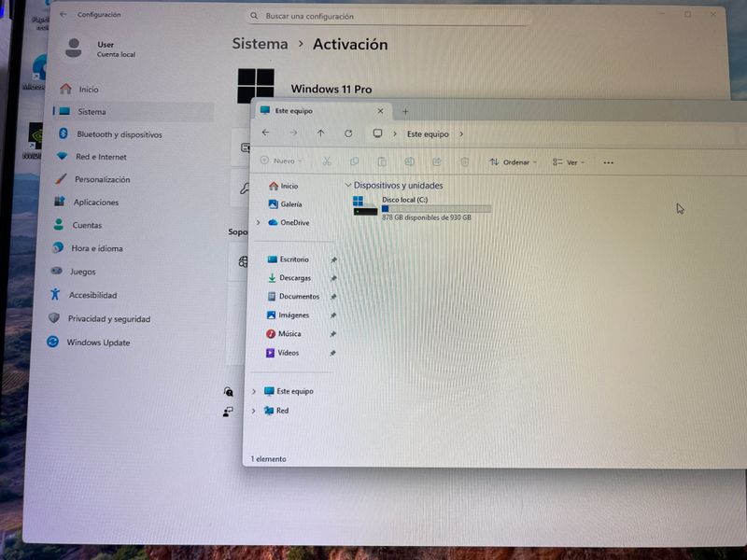This screenshot has height=560, width=747.
Task: Open Windows Update settings
Action: pyautogui.click(x=88, y=343)
